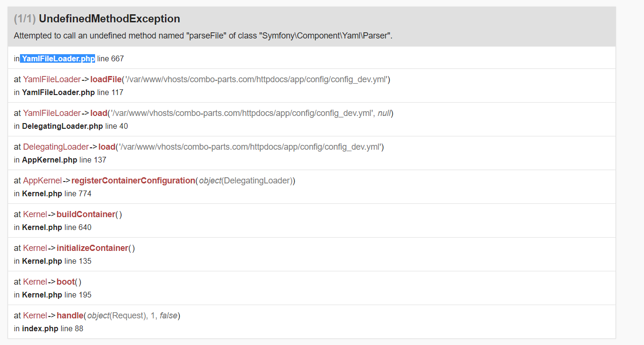Click the (1/1) exception counter
Viewport: 644px width, 345px height.
(25, 19)
